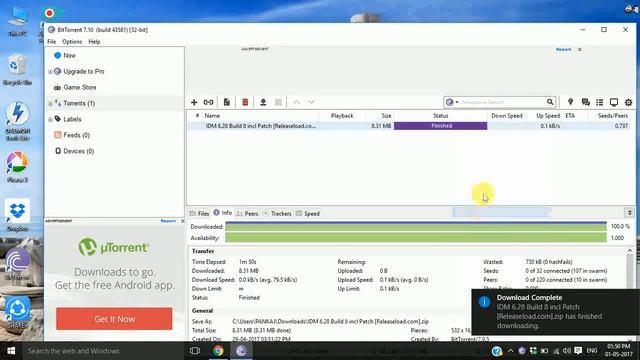Add torrent from URL link icon
Viewport: 640px width, 360px height.
(209, 102)
